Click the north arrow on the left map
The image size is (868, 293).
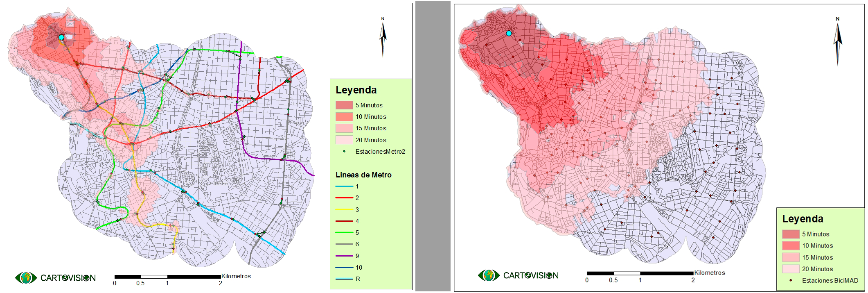383,38
